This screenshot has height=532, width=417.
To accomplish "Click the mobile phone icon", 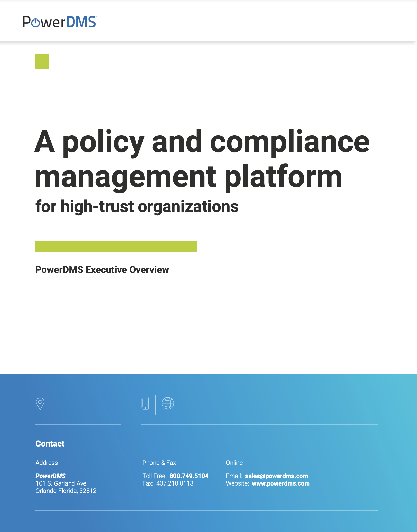I will coord(145,403).
